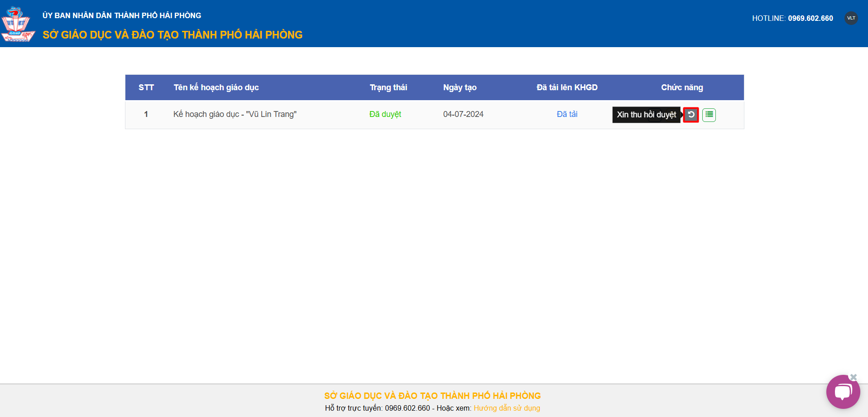The image size is (868, 417).
Task: Click the Trạng thái column header
Action: [x=388, y=87]
